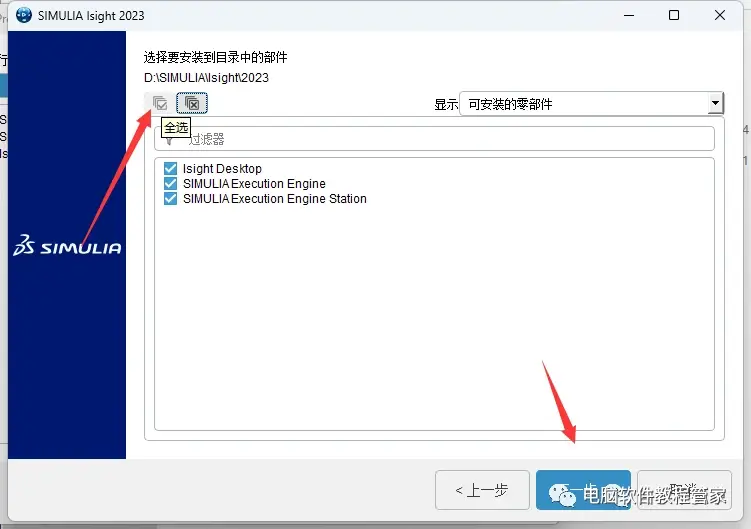Toggle SIMULIA Execution Engine checkbox
This screenshot has width=751, height=529.
point(170,184)
